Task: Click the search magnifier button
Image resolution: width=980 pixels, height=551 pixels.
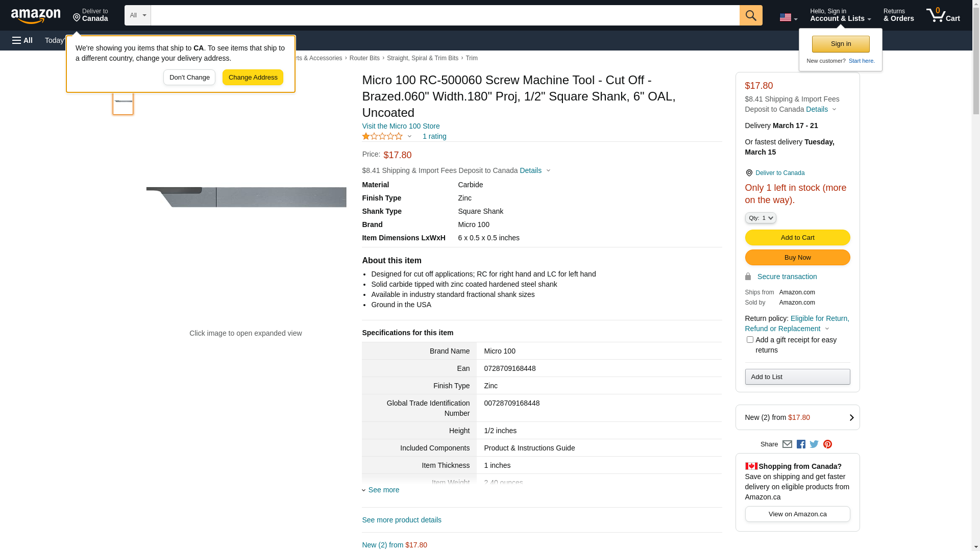Action: click(750, 15)
